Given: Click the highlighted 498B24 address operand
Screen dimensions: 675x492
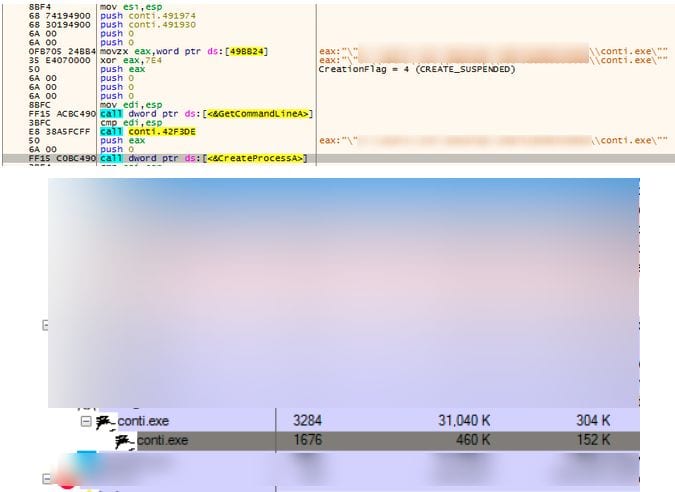Looking at the screenshot, I should click(x=246, y=51).
